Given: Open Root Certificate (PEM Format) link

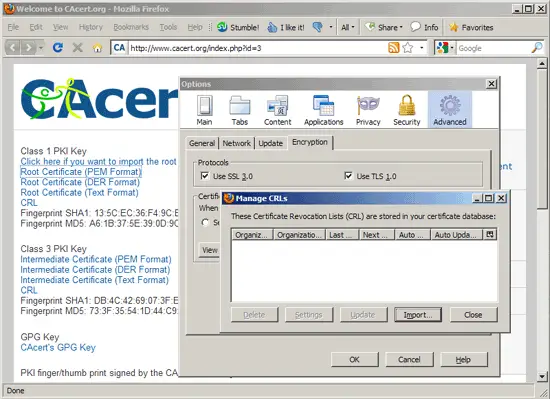Looking at the screenshot, I should pos(81,172).
